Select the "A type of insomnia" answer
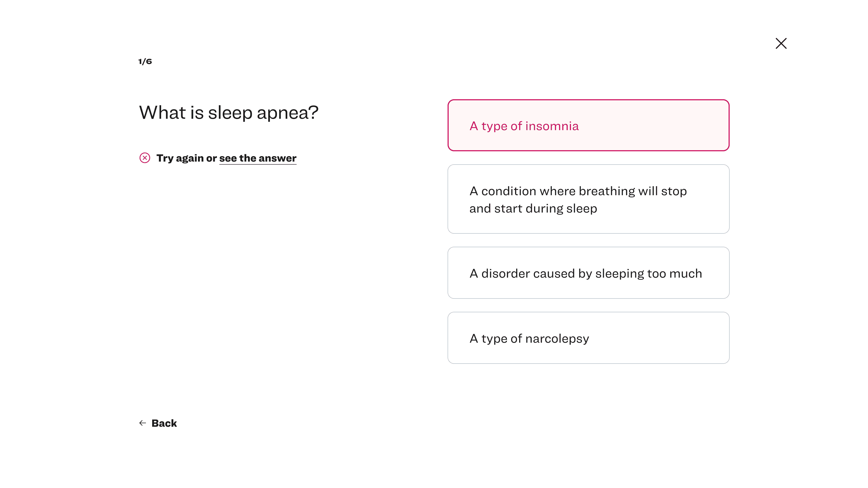 (588, 125)
